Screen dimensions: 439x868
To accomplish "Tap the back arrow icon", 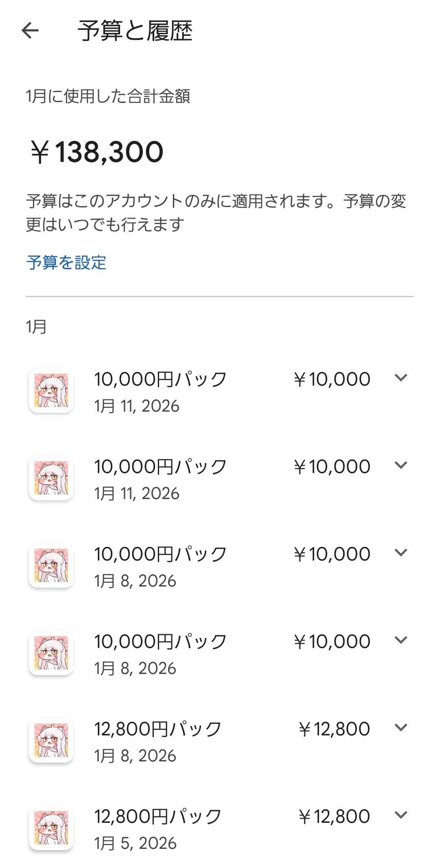I will click(x=30, y=31).
